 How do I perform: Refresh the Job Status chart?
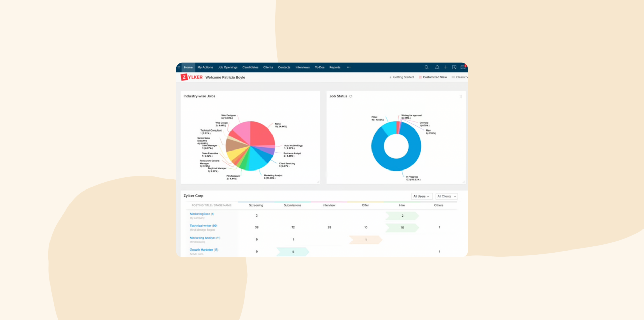pyautogui.click(x=351, y=96)
